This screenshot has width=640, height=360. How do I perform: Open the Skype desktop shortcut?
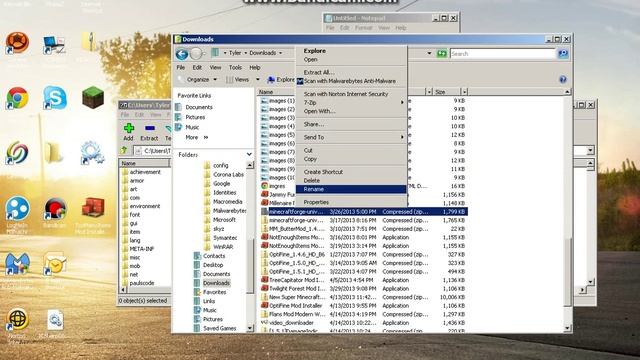coord(55,98)
